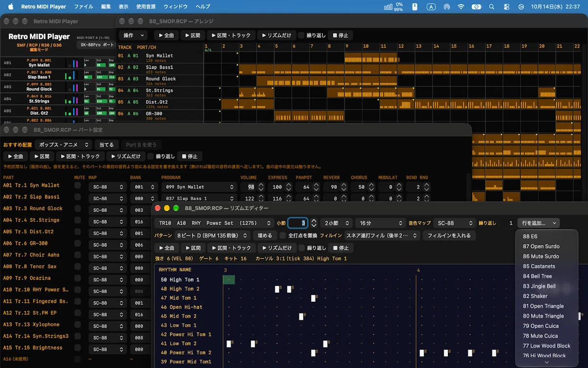Select 82 Shaker from the row list
588x368 pixels.
coord(535,296)
